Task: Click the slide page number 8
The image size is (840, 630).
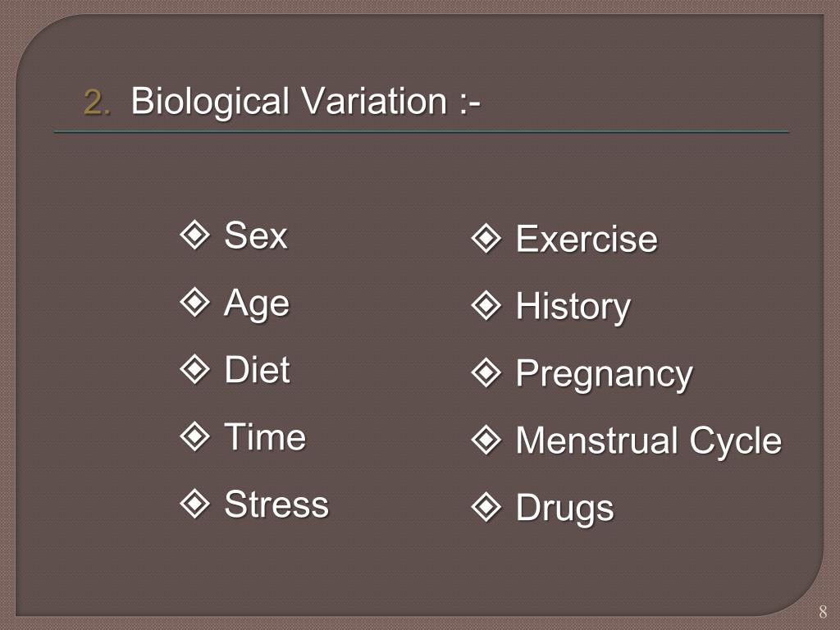Action: (823, 611)
